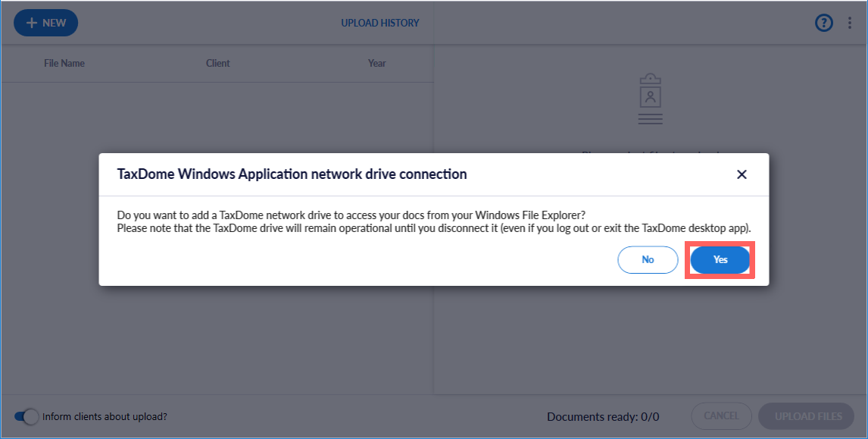Click the + NEW button

point(45,23)
